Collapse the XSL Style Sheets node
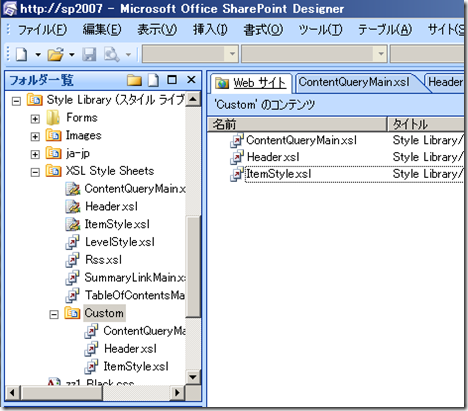This screenshot has height=411, width=468. coord(35,172)
